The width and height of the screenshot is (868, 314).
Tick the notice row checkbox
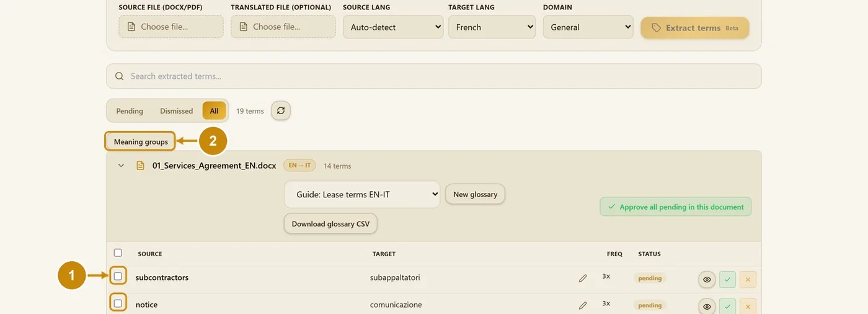[118, 303]
